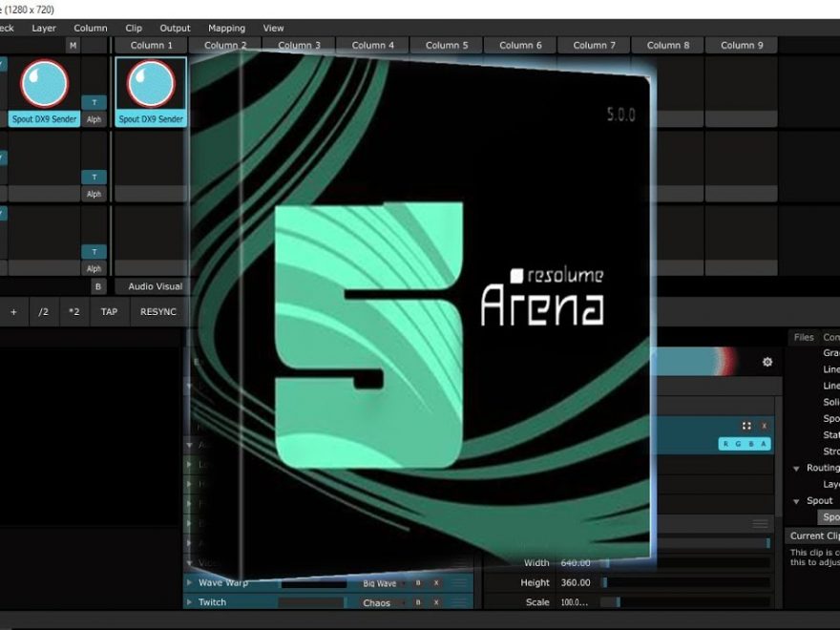Bypass the Wave Warp effect with B
The height and width of the screenshot is (630, 840).
[418, 583]
